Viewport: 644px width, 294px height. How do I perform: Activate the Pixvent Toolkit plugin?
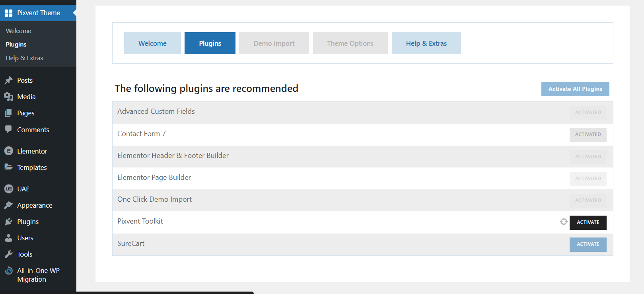tap(588, 222)
